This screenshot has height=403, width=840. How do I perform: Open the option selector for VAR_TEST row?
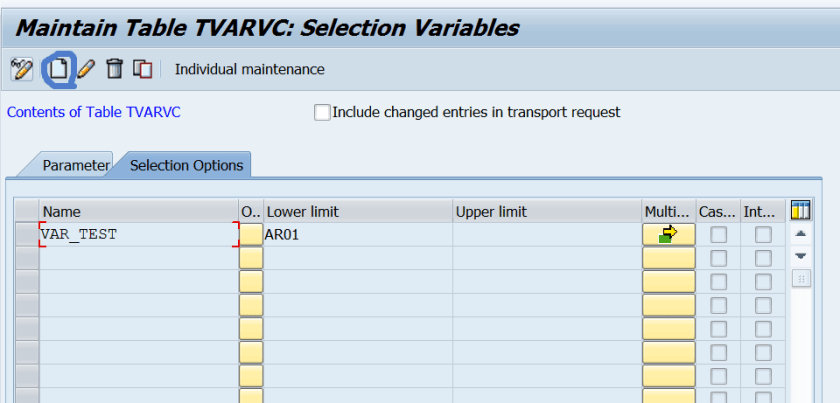(251, 235)
